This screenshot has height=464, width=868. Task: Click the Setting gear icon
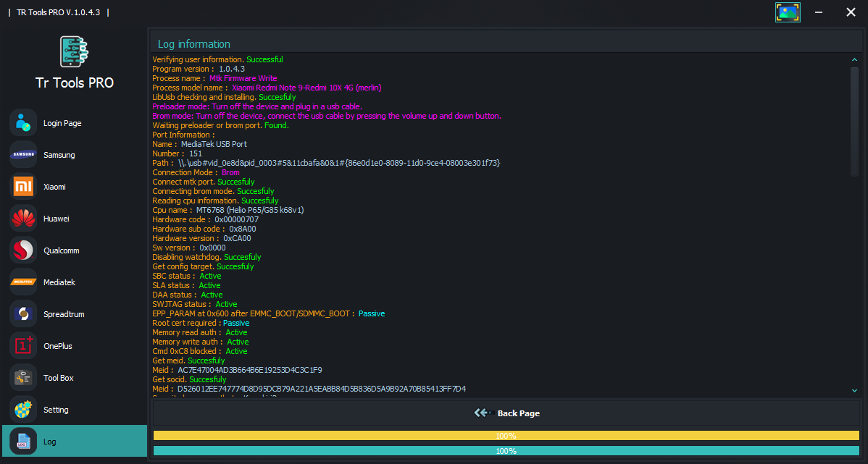click(23, 410)
